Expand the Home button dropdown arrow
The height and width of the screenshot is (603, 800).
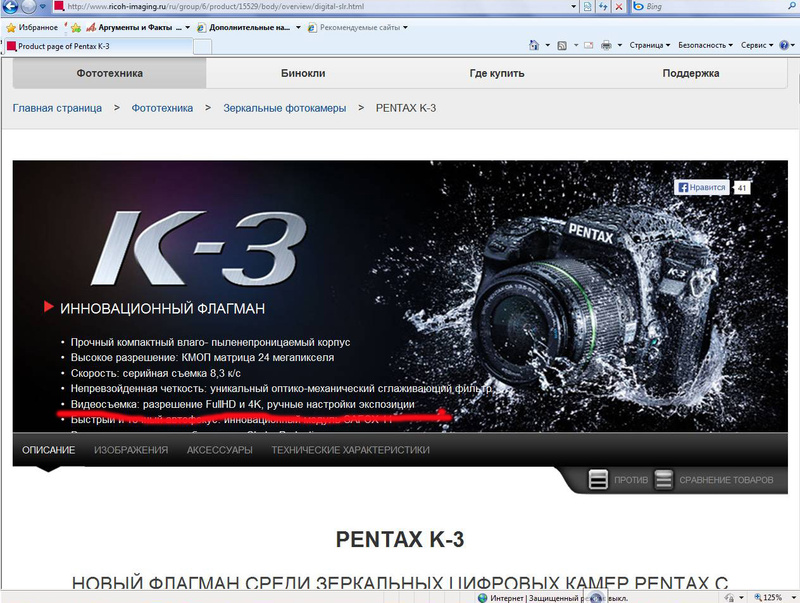[x=547, y=45]
